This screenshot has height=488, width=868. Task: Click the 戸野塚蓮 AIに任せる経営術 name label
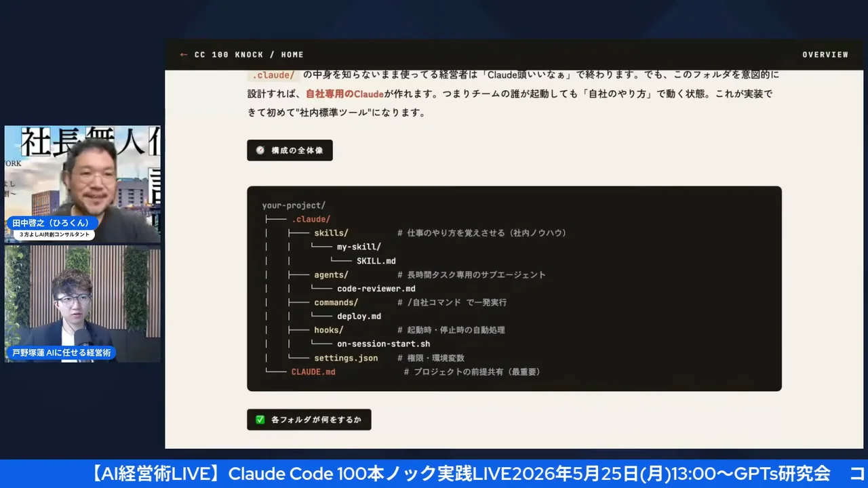[x=61, y=353]
